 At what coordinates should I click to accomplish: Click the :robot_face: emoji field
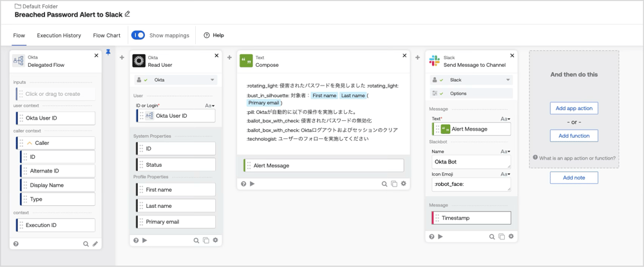tap(471, 184)
